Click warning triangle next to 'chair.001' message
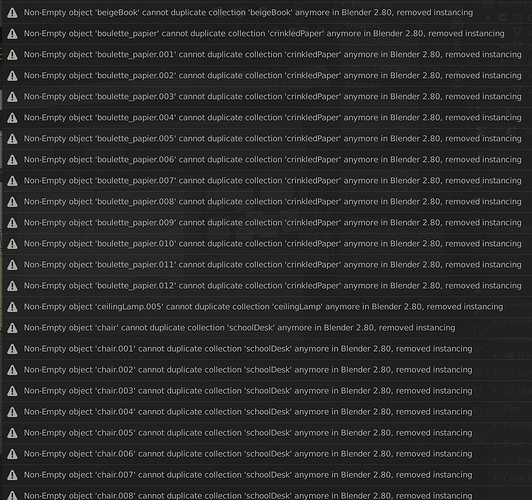 point(12,349)
